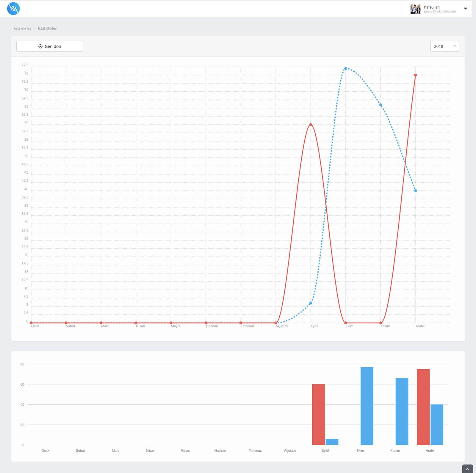Screen dimensions: 476x473
Task: Select the red Aralık bar
Action: (x=423, y=407)
